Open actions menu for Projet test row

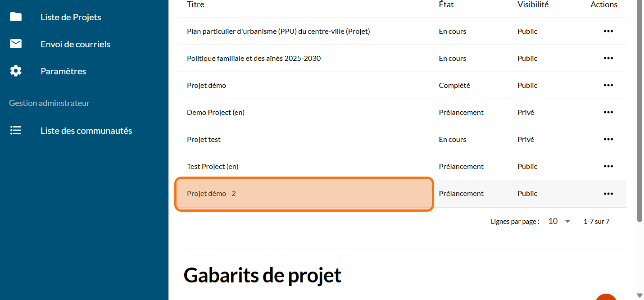coord(608,140)
